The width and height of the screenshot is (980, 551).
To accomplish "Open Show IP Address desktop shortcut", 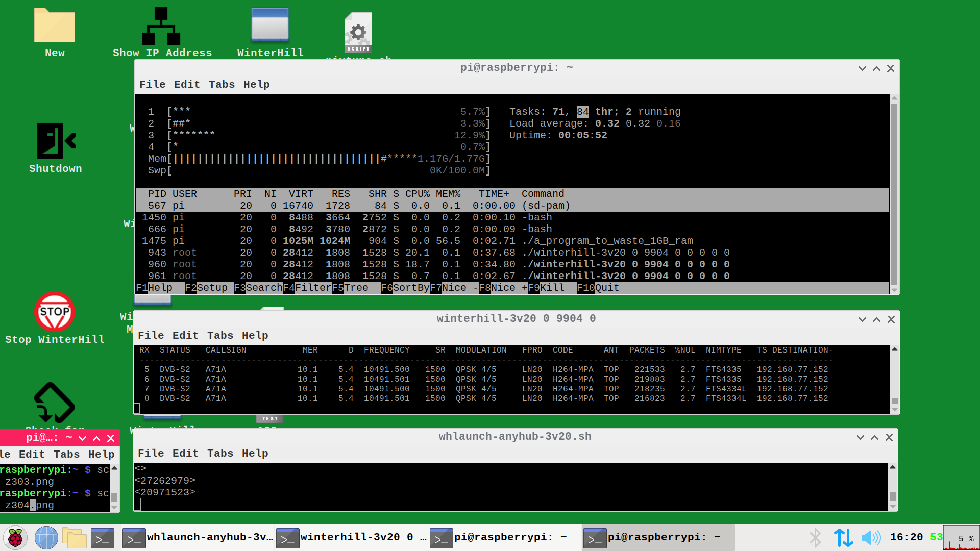I will pos(162,32).
